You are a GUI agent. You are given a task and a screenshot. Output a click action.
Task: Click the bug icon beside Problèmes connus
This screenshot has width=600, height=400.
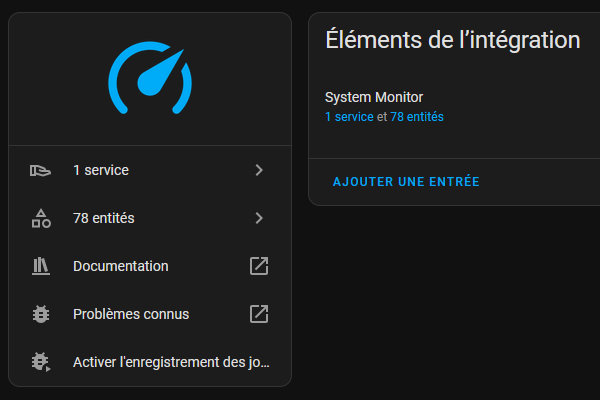41,314
